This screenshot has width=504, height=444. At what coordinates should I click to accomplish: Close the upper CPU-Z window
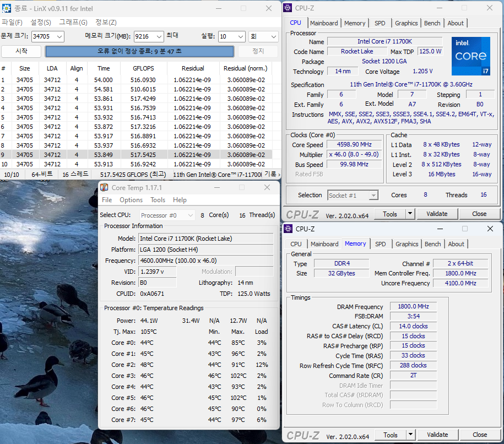(490, 8)
